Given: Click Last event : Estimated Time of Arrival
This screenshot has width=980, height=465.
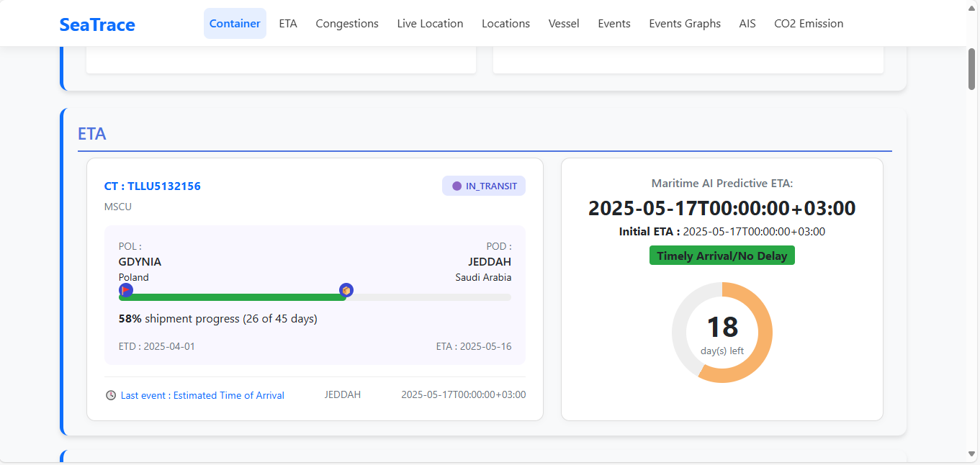Looking at the screenshot, I should click(x=202, y=395).
